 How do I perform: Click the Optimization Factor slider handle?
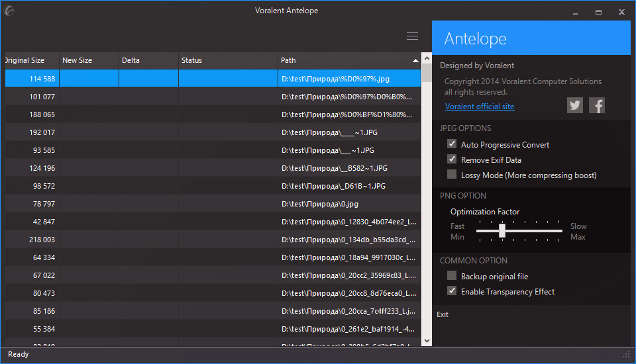[x=502, y=230]
